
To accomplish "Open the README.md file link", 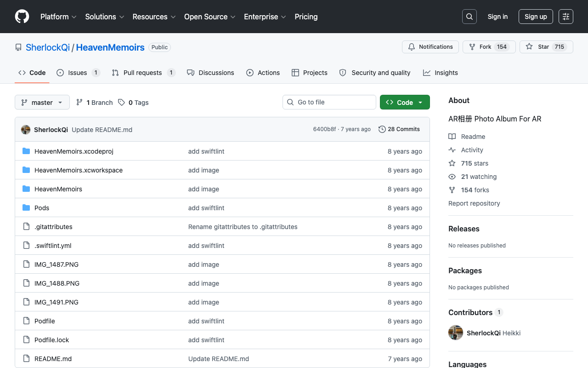I will pyautogui.click(x=53, y=359).
